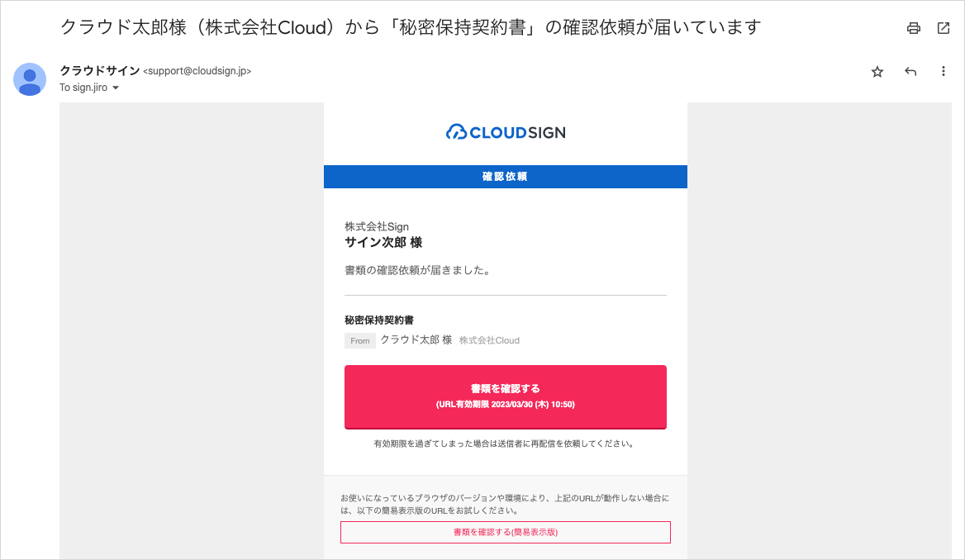
Task: Star this CloudSign email
Action: pyautogui.click(x=877, y=72)
